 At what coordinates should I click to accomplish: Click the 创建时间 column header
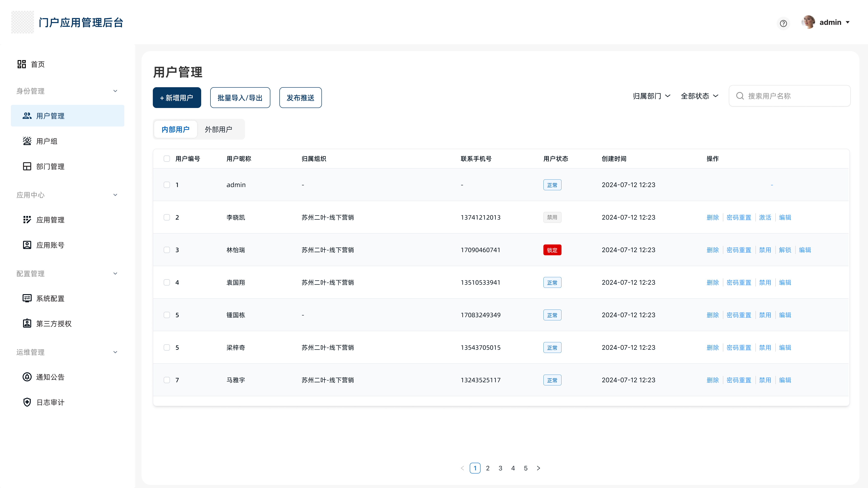tap(614, 159)
